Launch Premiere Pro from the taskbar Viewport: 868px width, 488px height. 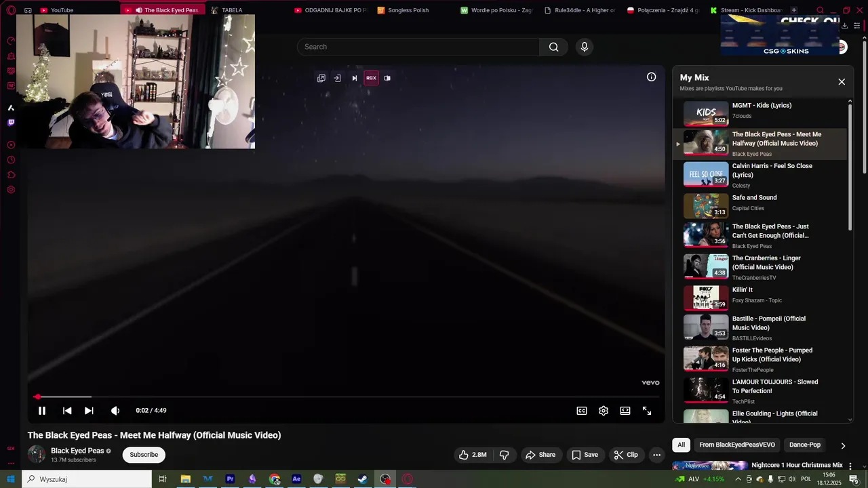(230, 479)
